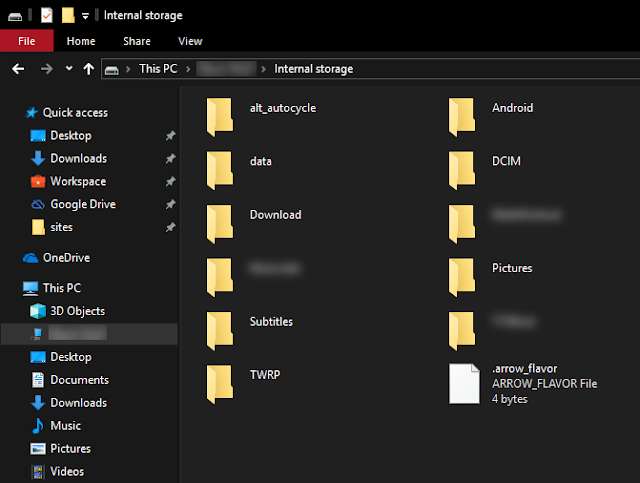This screenshot has height=483, width=640.
Task: Expand chevron after drive icon in address bar
Action: click(x=128, y=69)
